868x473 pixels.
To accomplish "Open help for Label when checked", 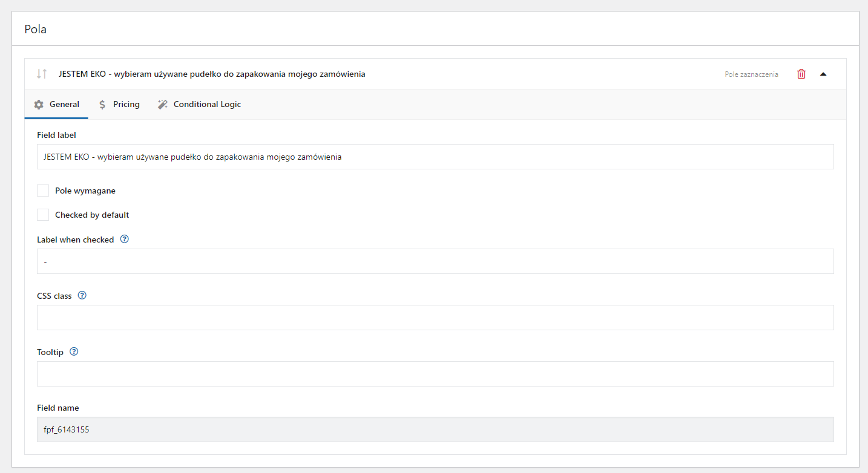I will point(125,239).
